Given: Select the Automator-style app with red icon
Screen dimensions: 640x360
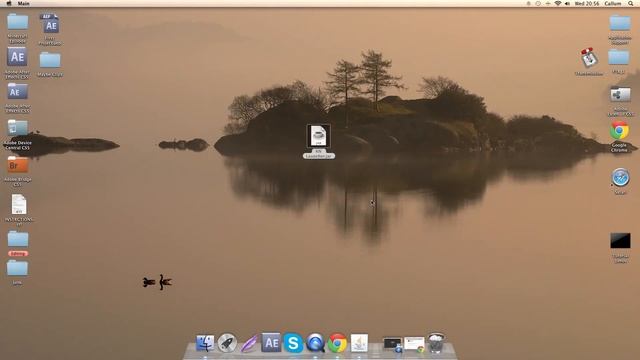Looking at the screenshot, I should point(588,58).
